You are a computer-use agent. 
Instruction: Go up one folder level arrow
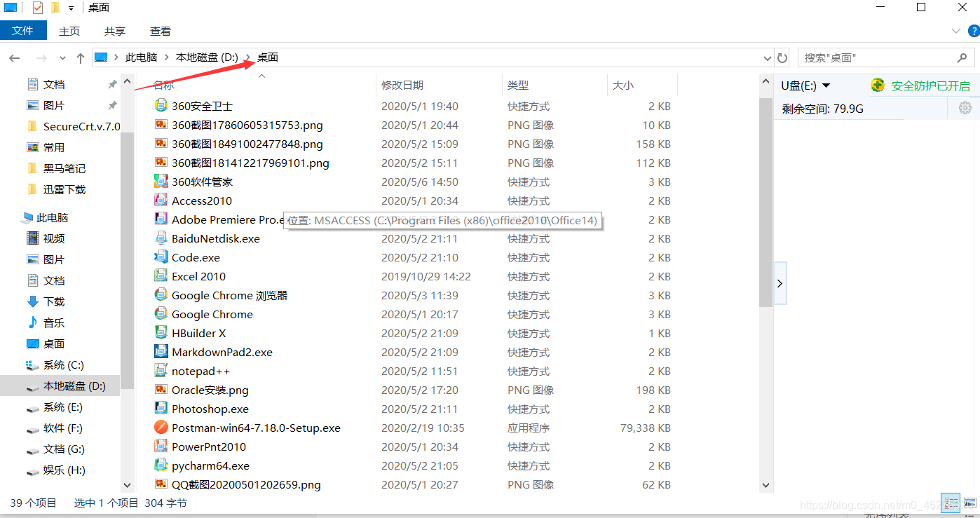pos(81,58)
